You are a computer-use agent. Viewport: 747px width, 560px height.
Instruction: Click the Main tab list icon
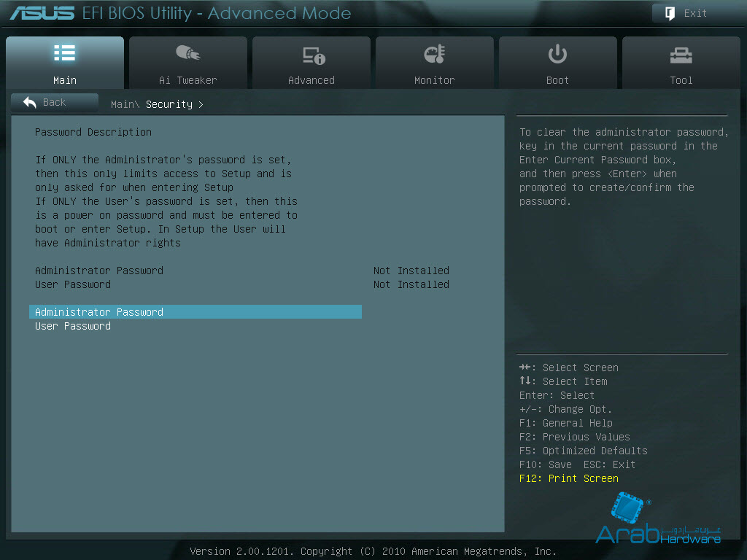click(x=65, y=52)
